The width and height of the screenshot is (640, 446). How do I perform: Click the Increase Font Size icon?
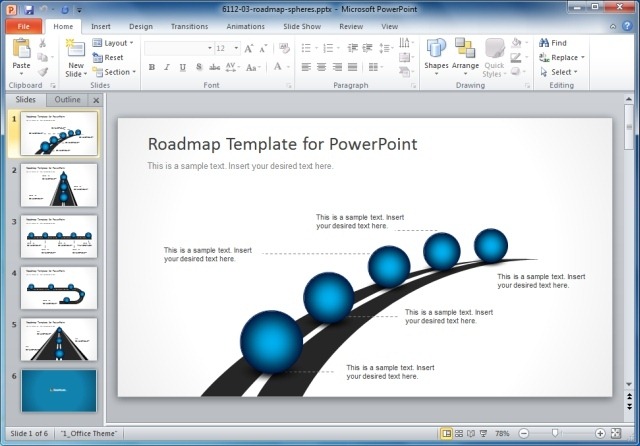(x=249, y=49)
